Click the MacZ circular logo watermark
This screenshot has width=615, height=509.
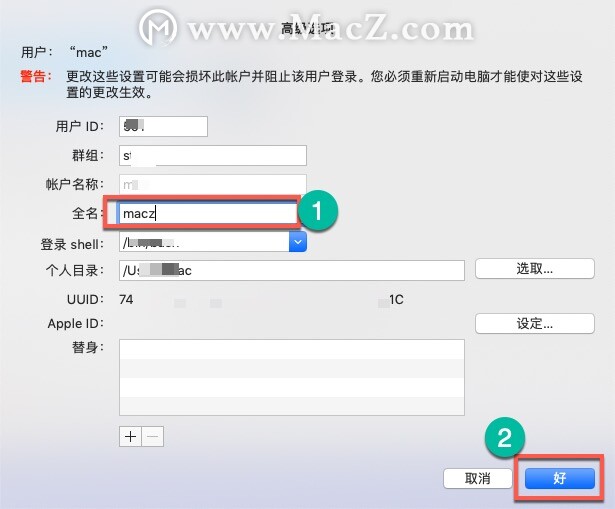point(158,27)
